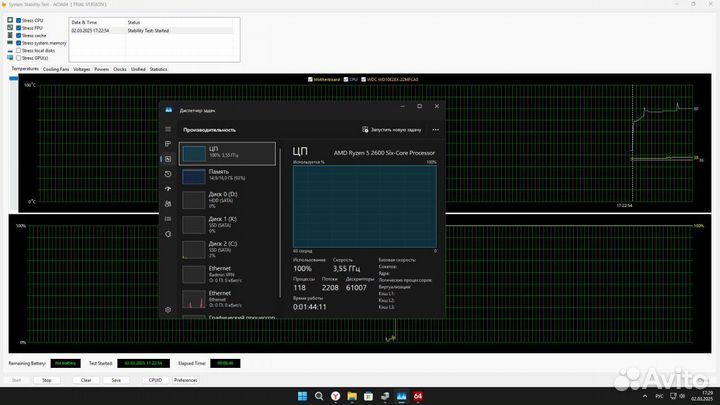Open Details page in Task Manager sidebar
This screenshot has width=720, height=405.
point(168,219)
